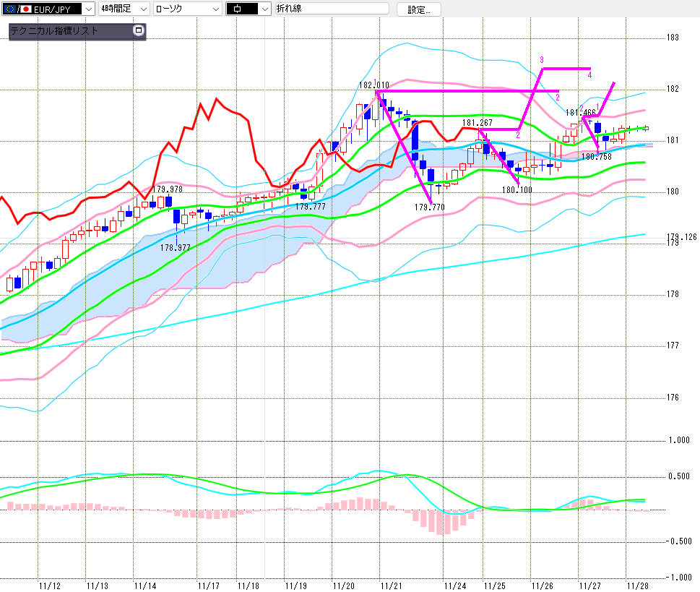Click the 179.126 value on price axis
700x592 pixels.
pos(681,237)
